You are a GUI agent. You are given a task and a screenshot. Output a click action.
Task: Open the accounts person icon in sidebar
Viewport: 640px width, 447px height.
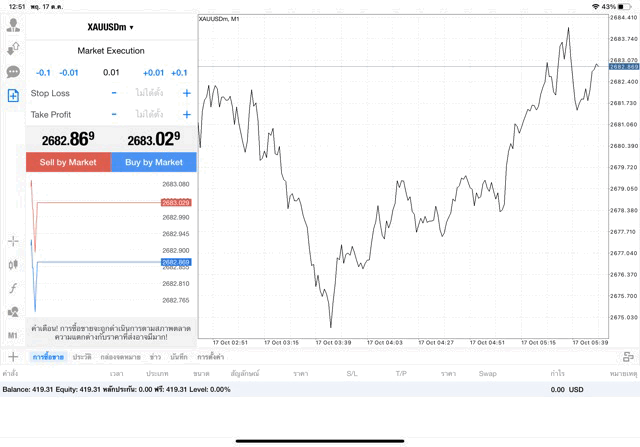pyautogui.click(x=13, y=25)
